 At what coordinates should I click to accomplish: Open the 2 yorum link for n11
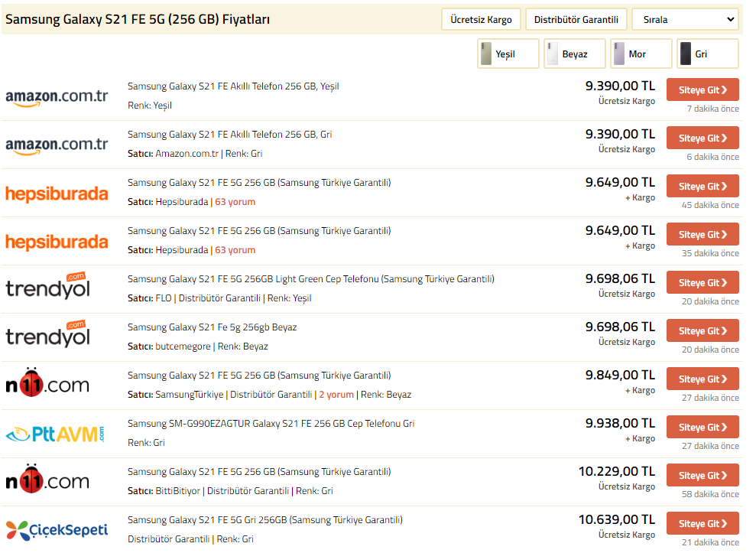coord(336,395)
